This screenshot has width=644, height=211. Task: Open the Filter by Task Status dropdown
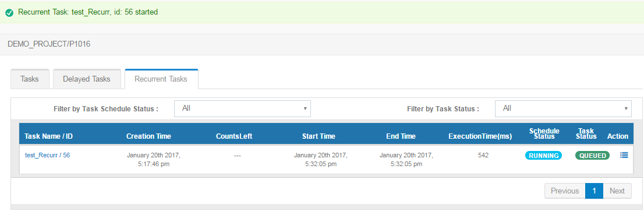coord(563,108)
